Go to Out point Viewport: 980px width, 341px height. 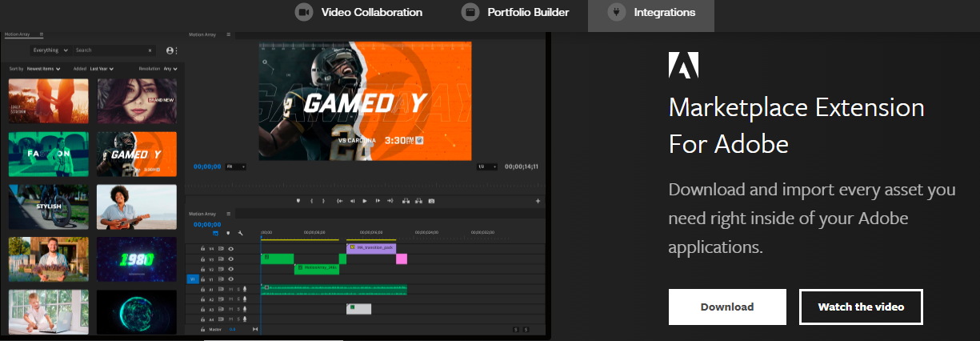390,201
